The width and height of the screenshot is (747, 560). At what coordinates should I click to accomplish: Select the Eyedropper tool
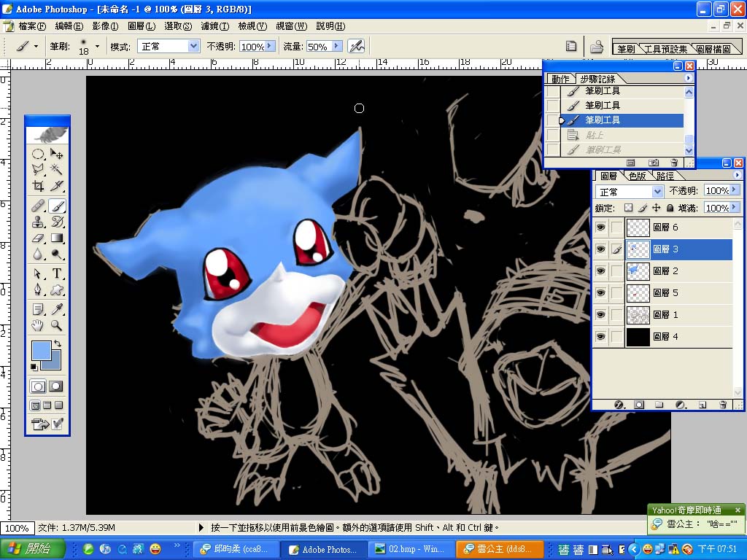57,309
